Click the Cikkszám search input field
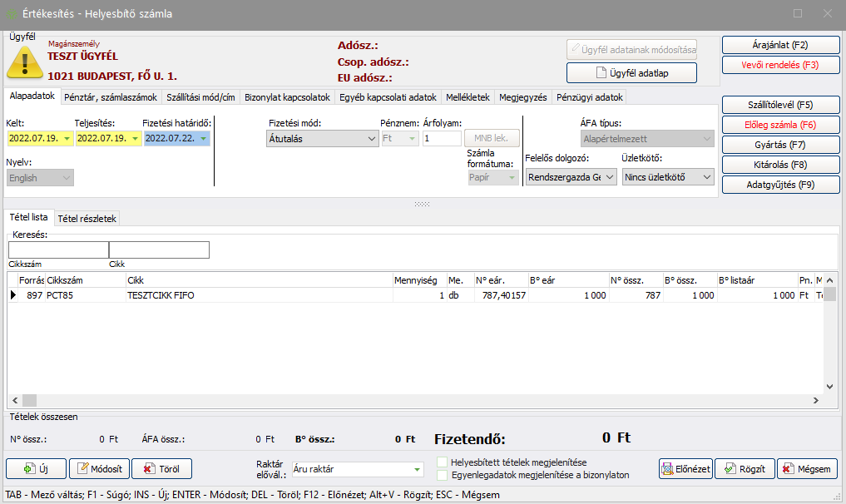Viewport: 846px width, 504px height. [58, 250]
